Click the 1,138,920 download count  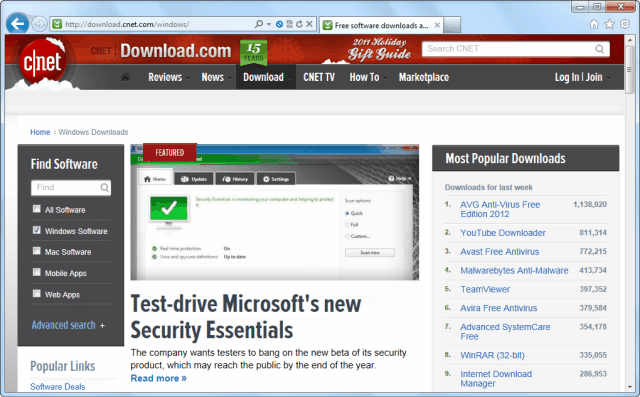coord(590,204)
